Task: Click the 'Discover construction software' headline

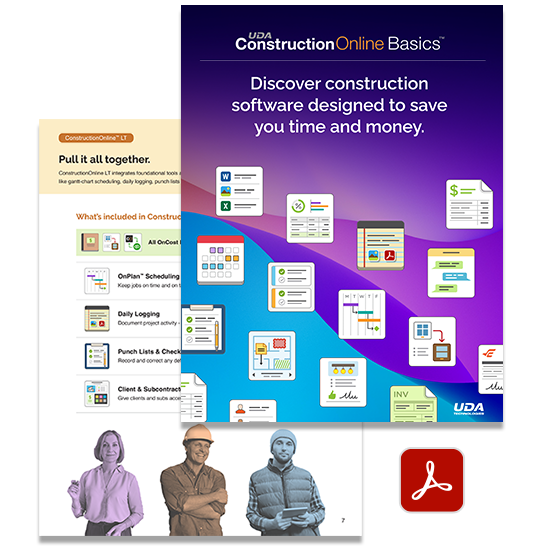Action: click(339, 105)
